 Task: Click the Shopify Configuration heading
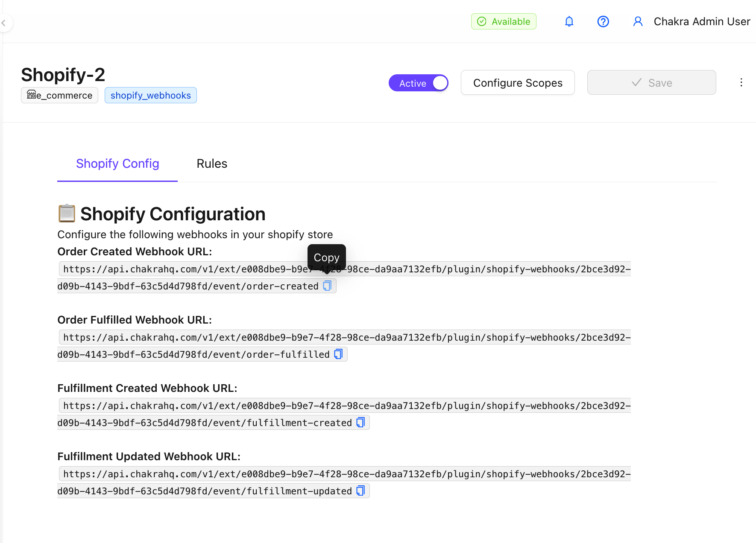coord(173,214)
